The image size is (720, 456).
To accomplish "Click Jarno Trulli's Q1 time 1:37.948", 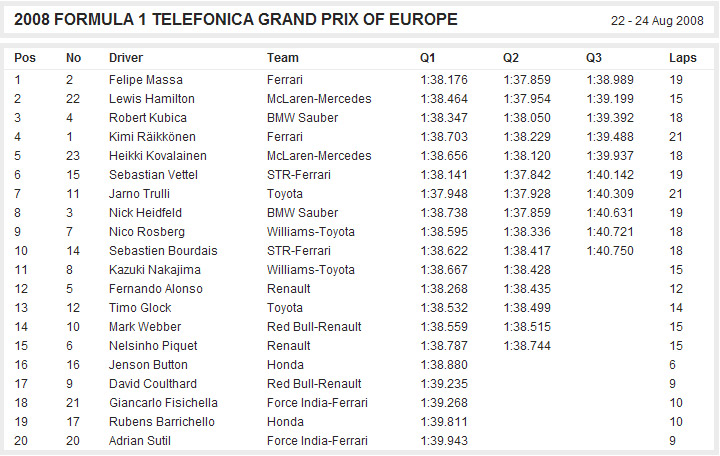I will [x=444, y=194].
